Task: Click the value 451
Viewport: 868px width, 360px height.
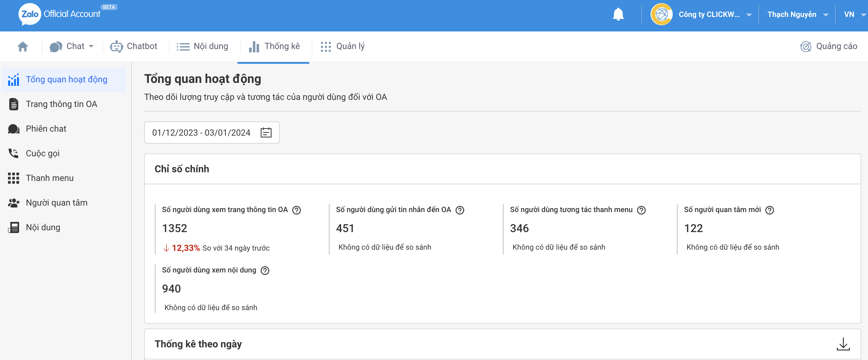Action: pyautogui.click(x=345, y=228)
